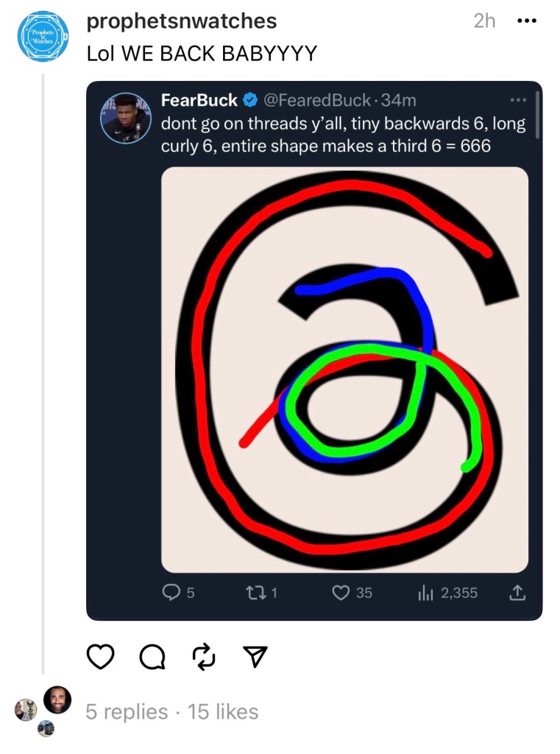560x754 pixels.
Task: Open the Threads logo 666 image
Action: tap(344, 370)
